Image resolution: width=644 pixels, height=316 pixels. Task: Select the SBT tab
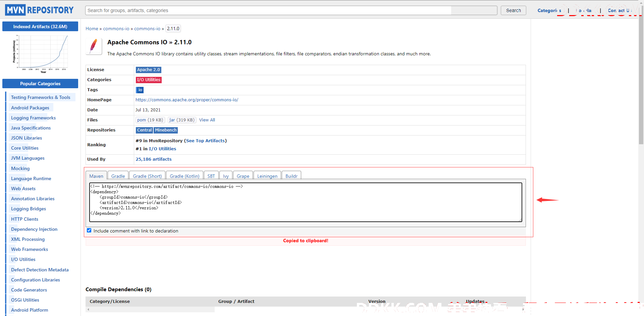211,176
